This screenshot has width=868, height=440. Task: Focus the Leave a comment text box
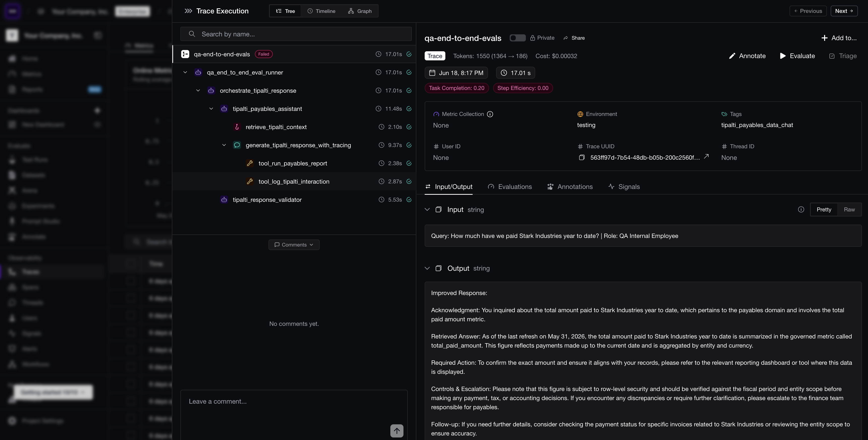click(x=294, y=415)
